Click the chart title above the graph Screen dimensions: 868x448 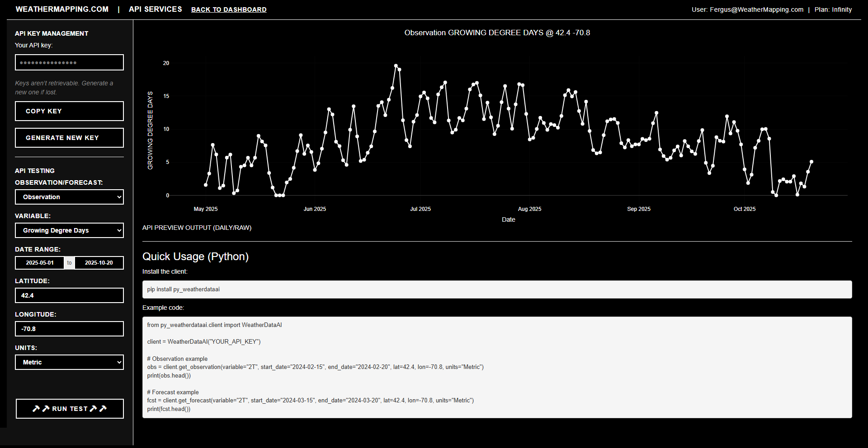click(x=497, y=33)
